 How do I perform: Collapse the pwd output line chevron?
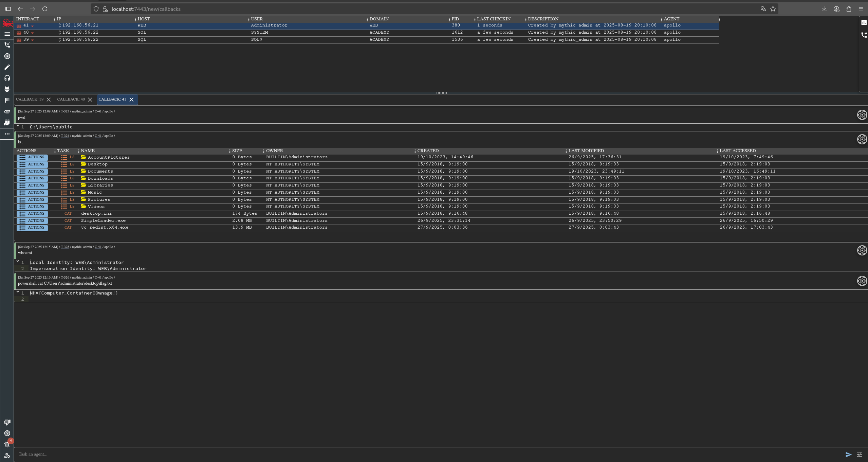(x=18, y=126)
